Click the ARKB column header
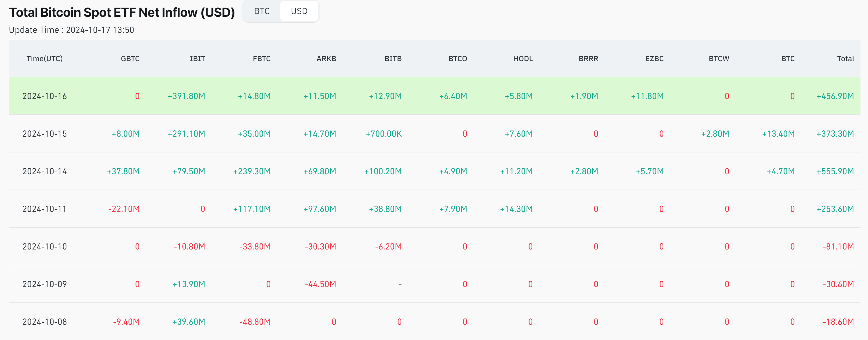Screen dimensions: 868x340 326,59
